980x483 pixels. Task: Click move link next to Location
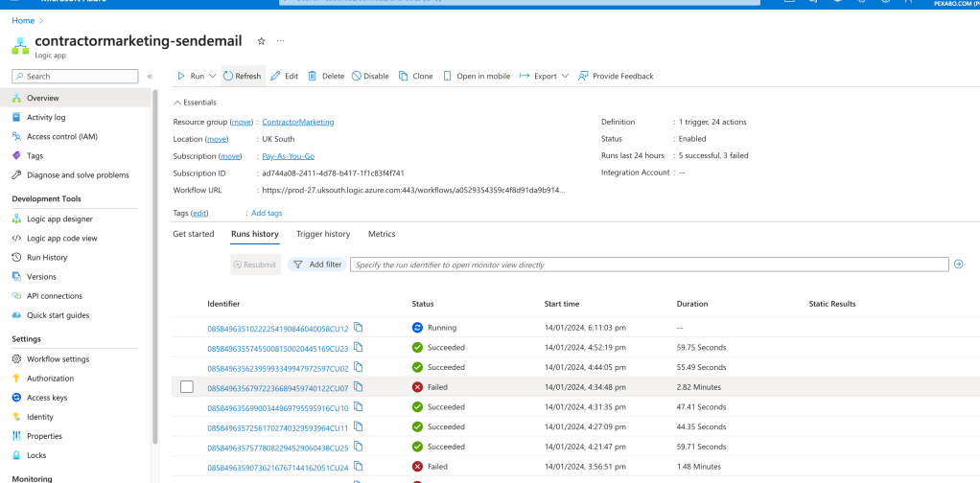pos(217,139)
